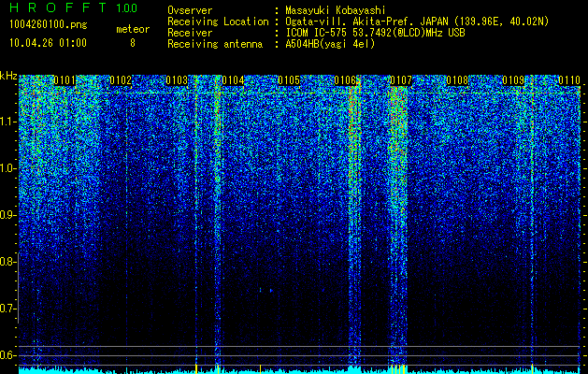Click the Receiving Location label

coord(218,22)
